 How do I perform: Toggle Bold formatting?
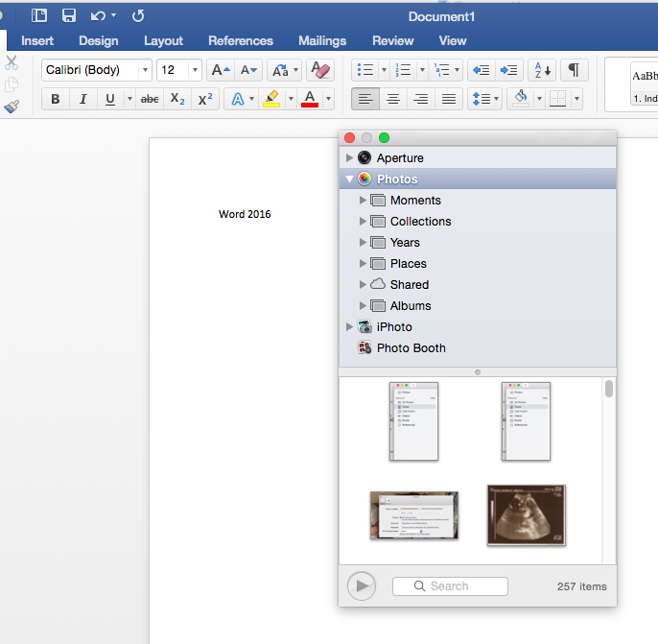tap(55, 99)
